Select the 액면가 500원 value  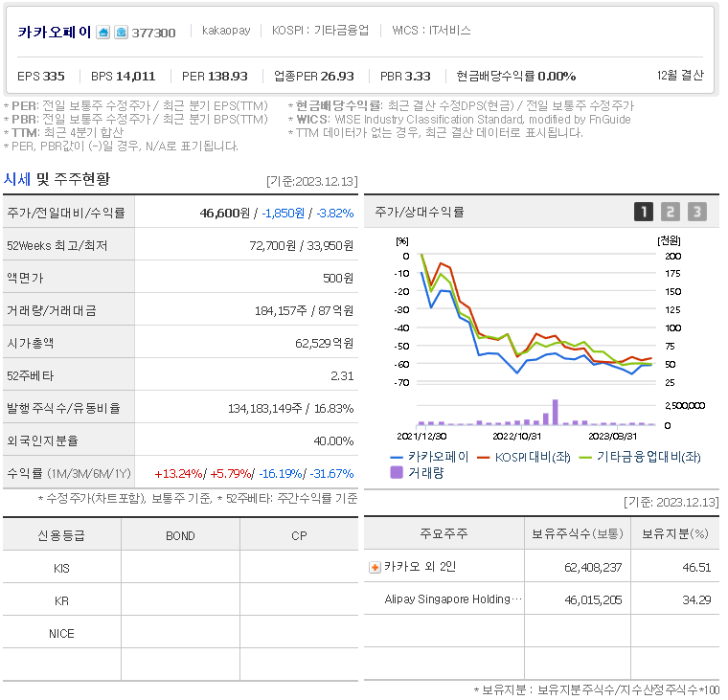[x=338, y=278]
